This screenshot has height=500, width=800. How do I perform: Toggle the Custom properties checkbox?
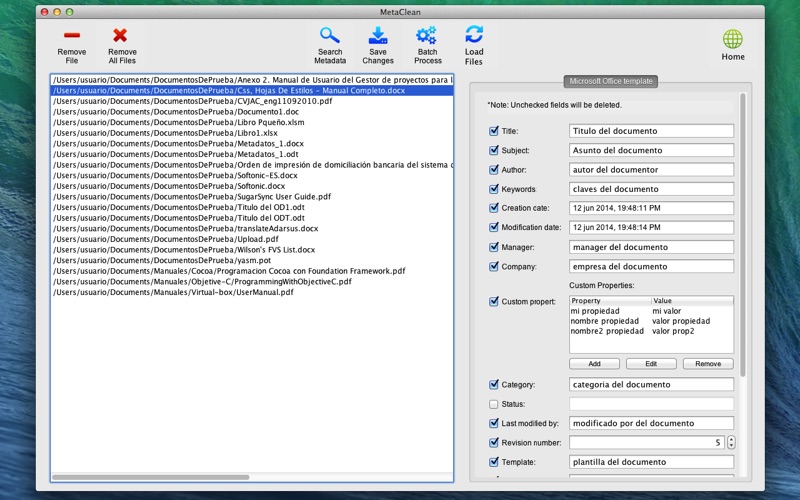pos(493,301)
